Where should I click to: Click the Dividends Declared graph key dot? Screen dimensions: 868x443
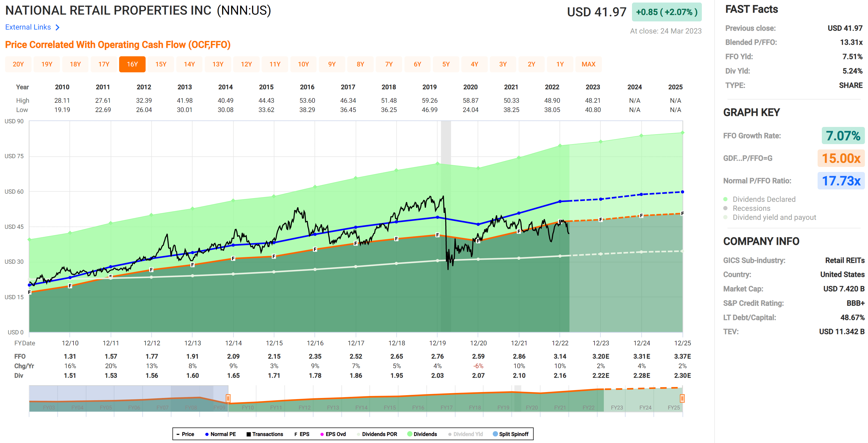[725, 199]
